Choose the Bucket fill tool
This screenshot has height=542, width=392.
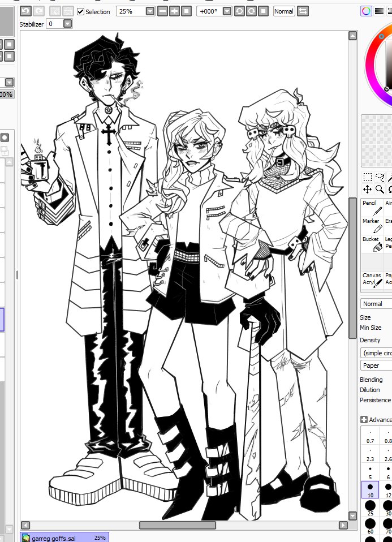[x=372, y=243]
